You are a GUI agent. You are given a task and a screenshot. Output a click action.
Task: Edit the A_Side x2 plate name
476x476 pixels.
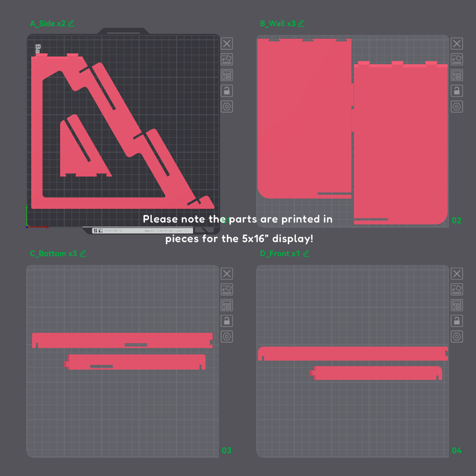point(71,24)
